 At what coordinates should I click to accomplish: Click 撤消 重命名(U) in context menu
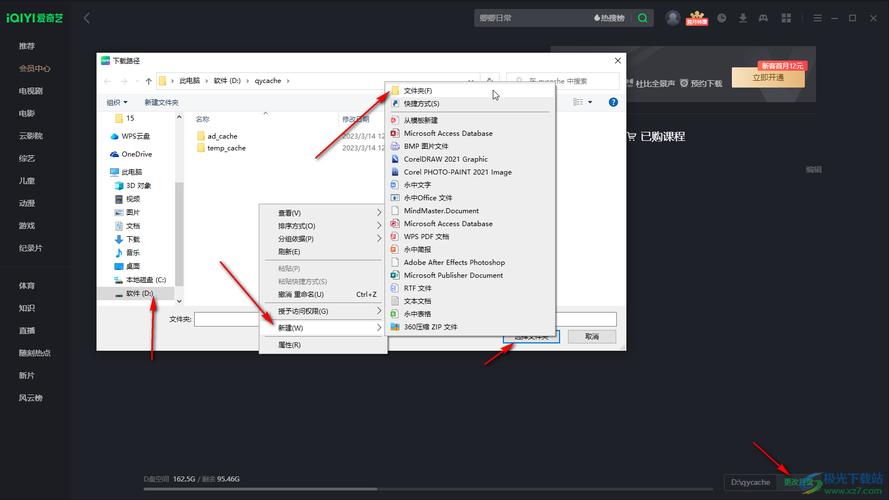(323, 294)
